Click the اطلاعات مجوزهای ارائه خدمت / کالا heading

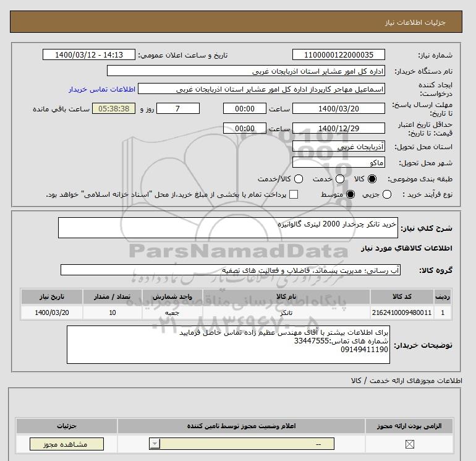tap(407, 381)
